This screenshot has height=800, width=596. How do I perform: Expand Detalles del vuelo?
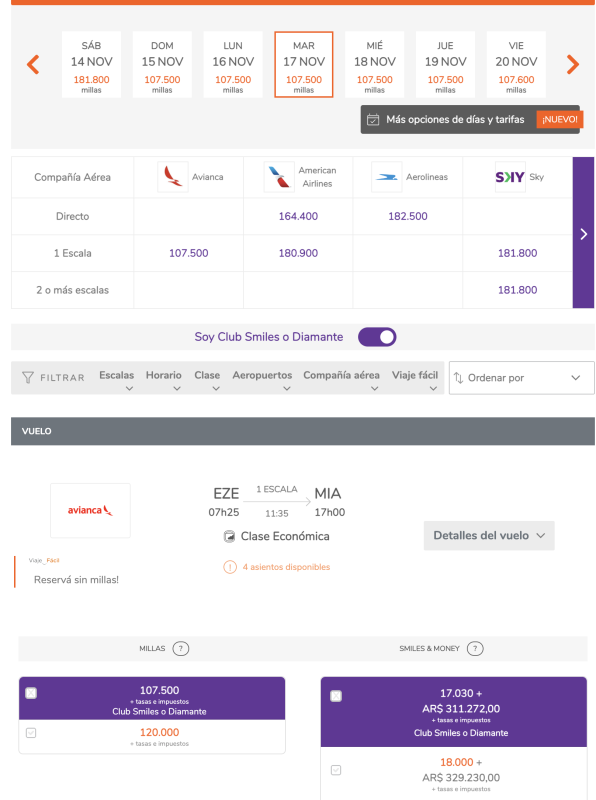tap(489, 536)
